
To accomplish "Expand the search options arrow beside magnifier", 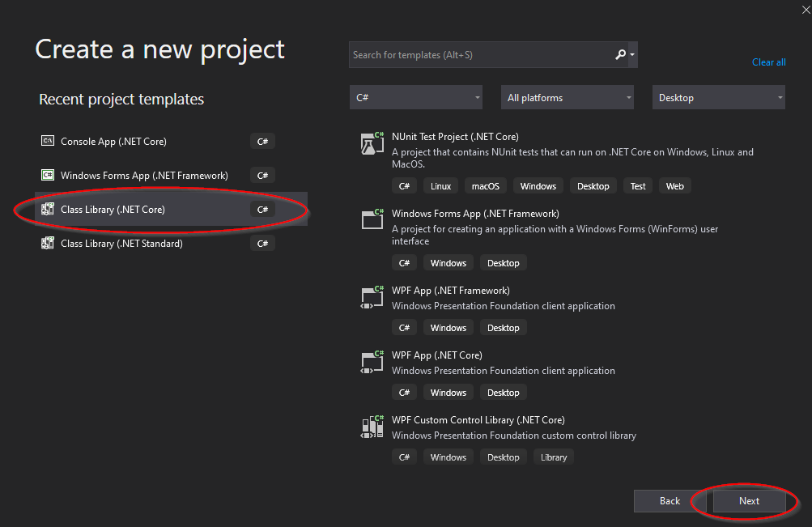I will pyautogui.click(x=632, y=54).
